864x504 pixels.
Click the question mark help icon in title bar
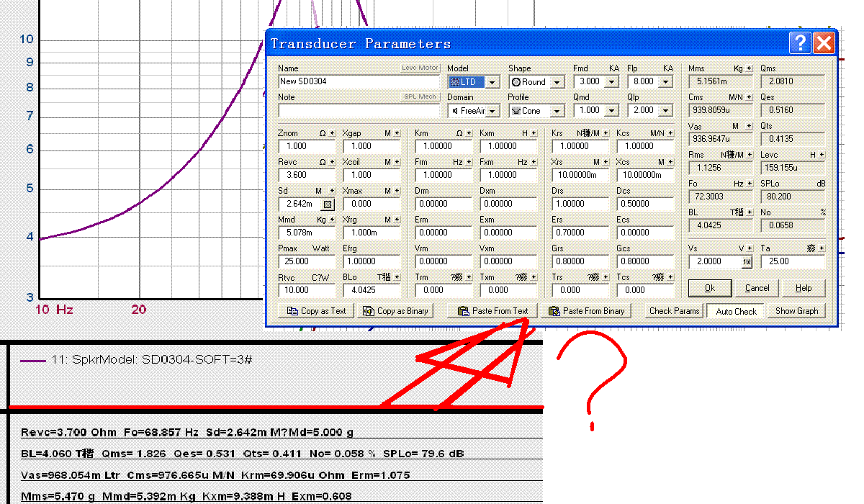(800, 43)
